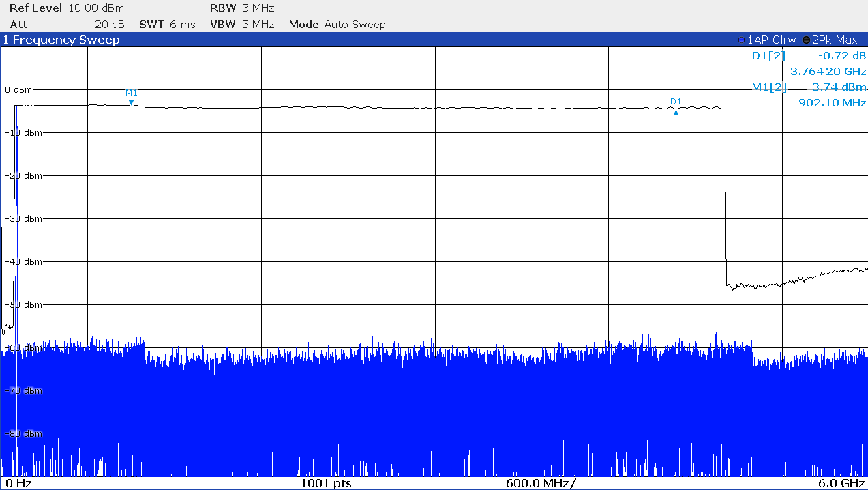The image size is (868, 490).
Task: Select the D1 delta marker on the trace
Action: (x=676, y=112)
